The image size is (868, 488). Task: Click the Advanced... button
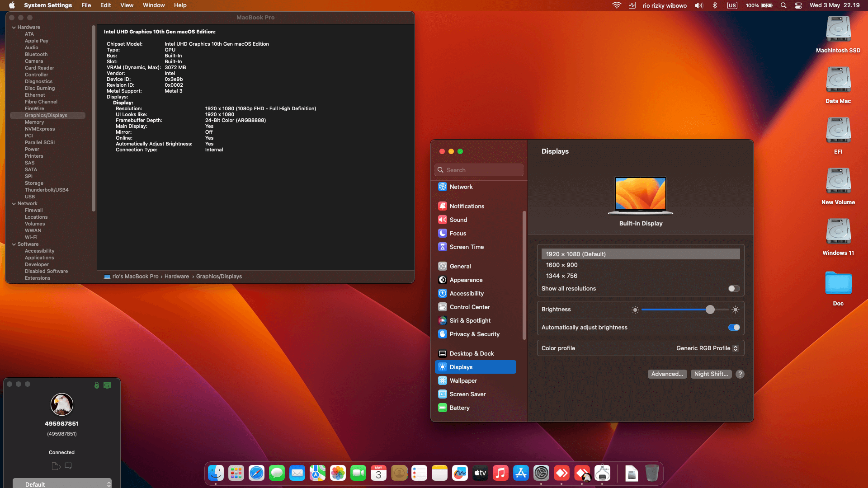click(667, 374)
